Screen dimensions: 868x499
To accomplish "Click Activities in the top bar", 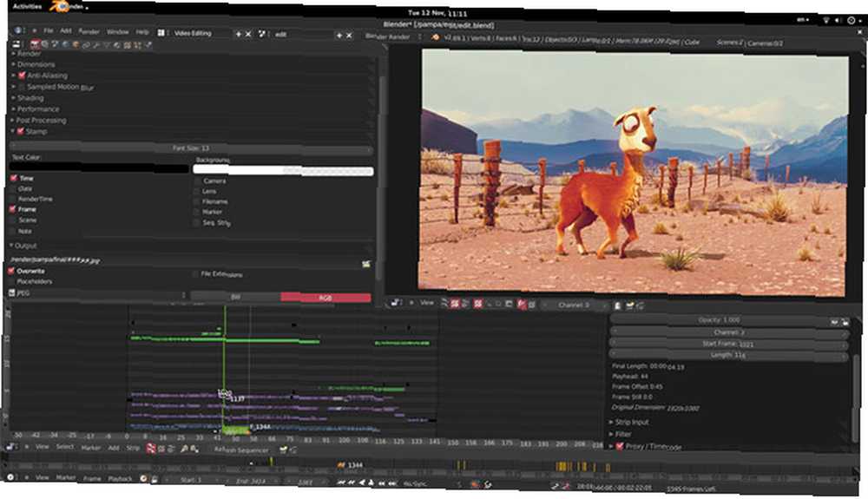I will click(x=27, y=7).
